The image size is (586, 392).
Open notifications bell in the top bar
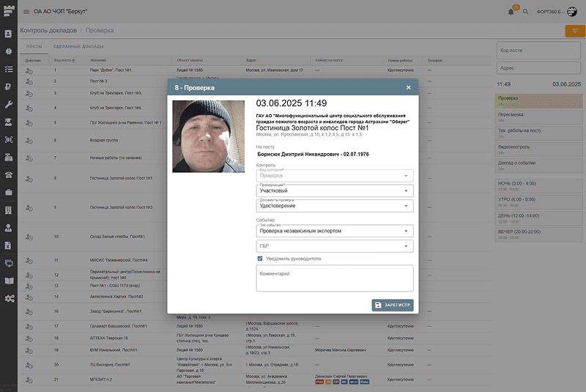click(x=511, y=12)
